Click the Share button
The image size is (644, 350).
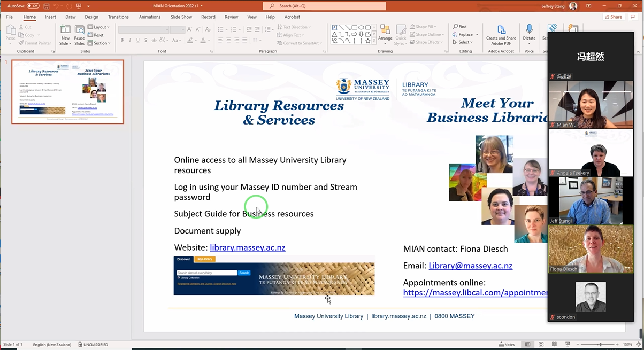[x=614, y=17]
